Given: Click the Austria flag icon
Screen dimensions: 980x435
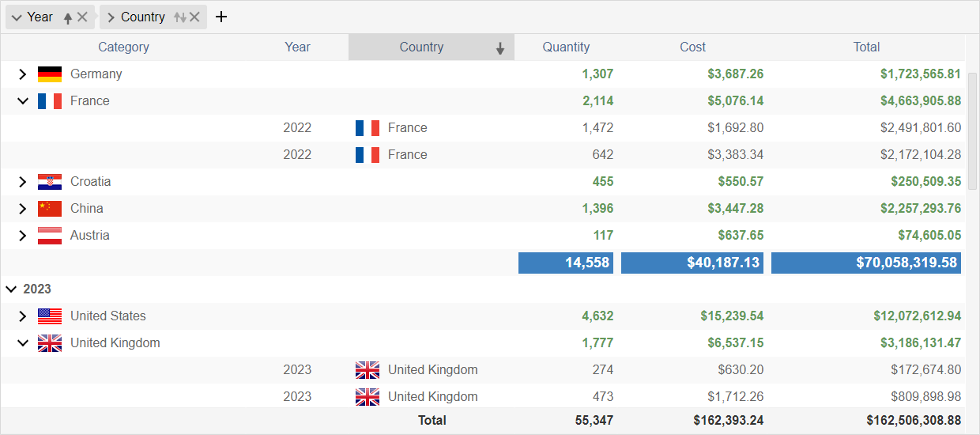Looking at the screenshot, I should [x=50, y=236].
